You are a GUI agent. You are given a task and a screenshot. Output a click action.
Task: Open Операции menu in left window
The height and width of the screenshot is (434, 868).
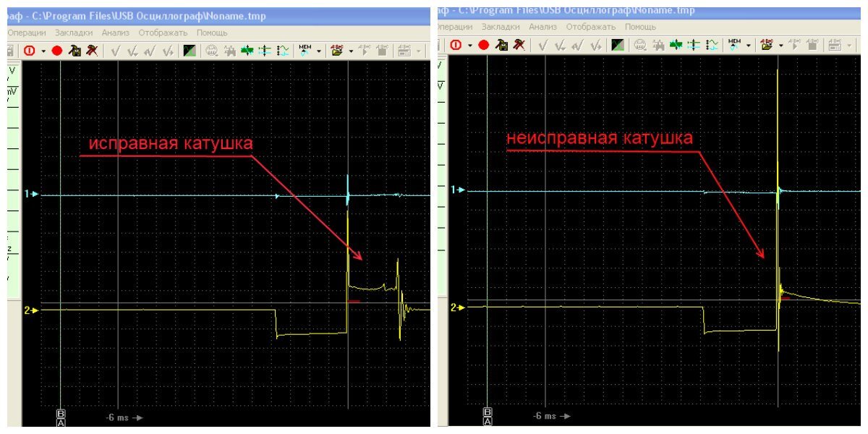[x=26, y=33]
